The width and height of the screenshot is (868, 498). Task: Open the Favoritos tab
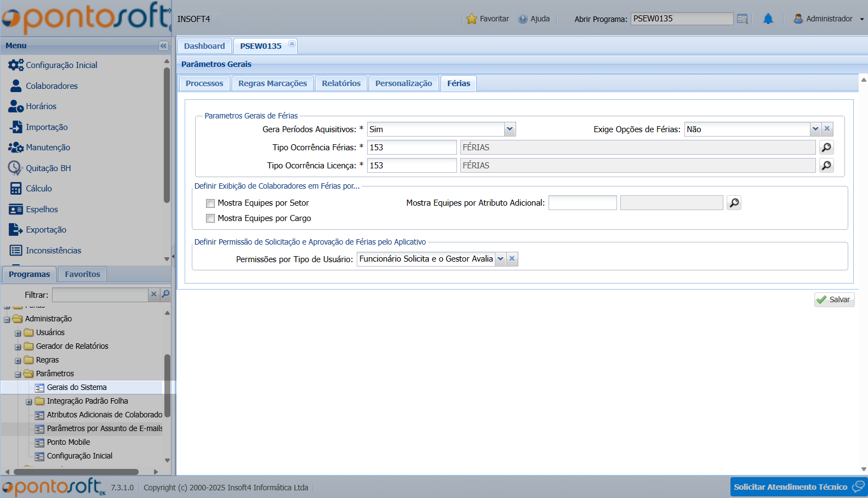pos(82,274)
